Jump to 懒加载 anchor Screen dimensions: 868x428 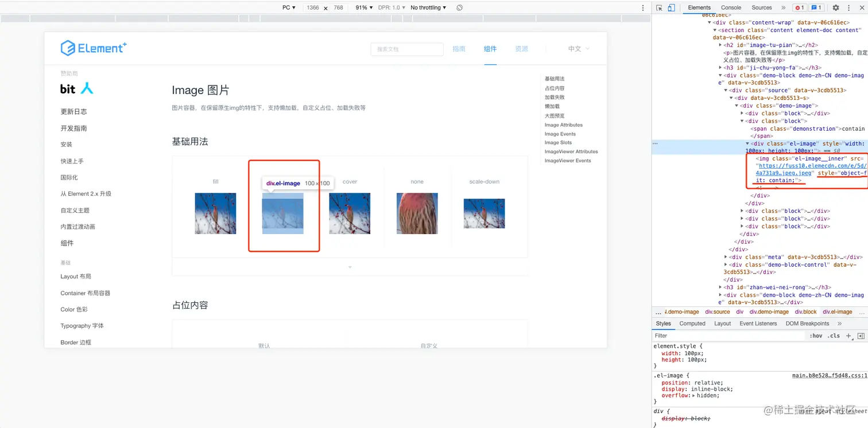(x=552, y=106)
